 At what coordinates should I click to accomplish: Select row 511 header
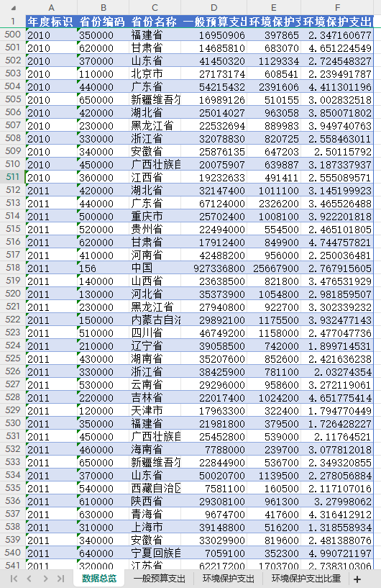click(13, 177)
